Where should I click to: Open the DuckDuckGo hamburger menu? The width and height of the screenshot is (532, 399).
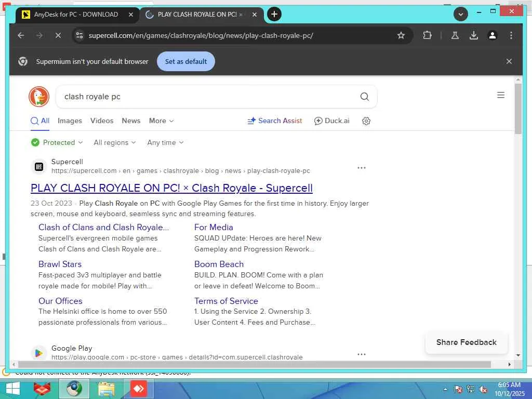(x=501, y=95)
